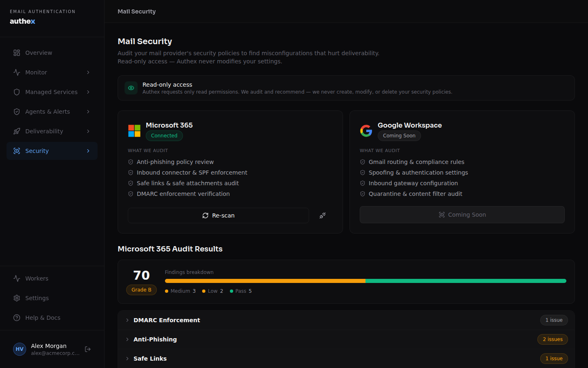Click the Security scan icon in sidebar

[17, 151]
